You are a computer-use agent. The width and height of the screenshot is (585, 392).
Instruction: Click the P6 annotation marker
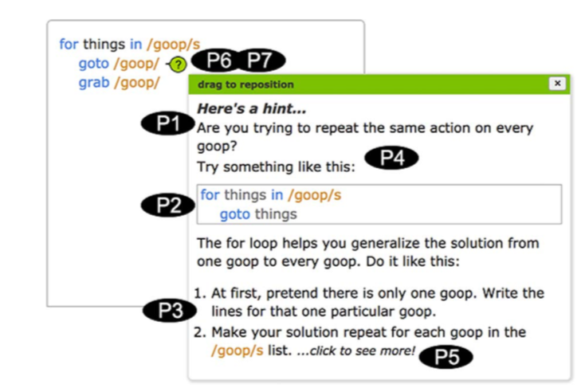point(217,60)
